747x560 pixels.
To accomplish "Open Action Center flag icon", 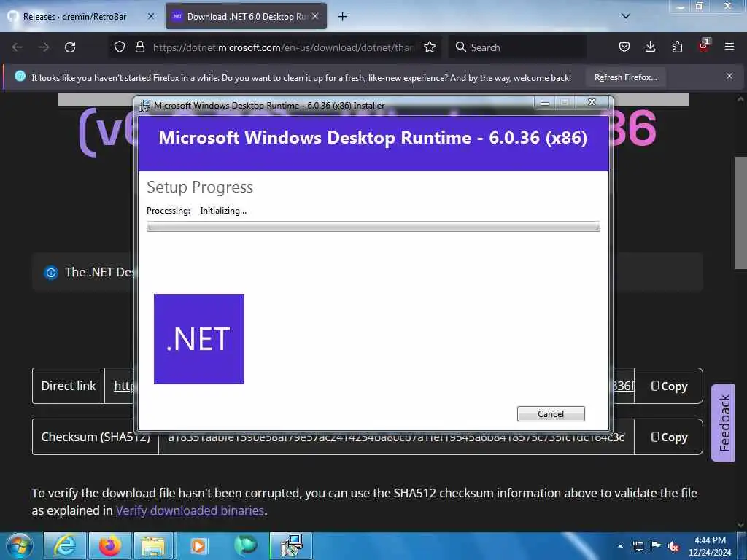I will [656, 545].
